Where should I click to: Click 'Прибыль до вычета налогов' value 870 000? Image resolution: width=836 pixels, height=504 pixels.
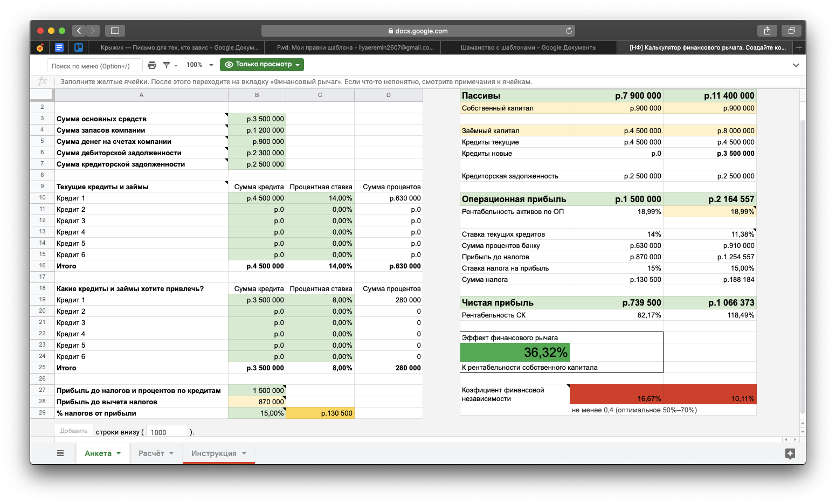pos(257,402)
